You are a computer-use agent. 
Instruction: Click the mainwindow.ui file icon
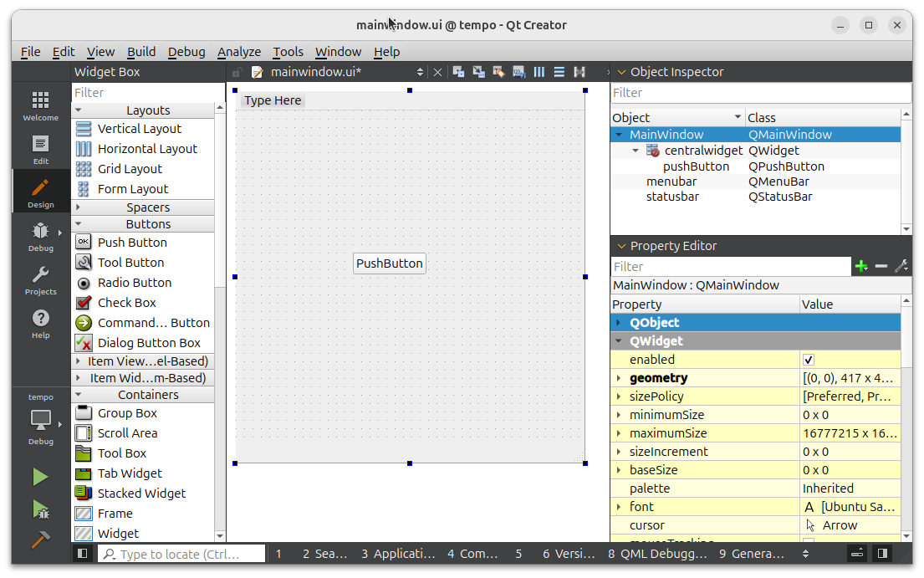pyautogui.click(x=257, y=72)
